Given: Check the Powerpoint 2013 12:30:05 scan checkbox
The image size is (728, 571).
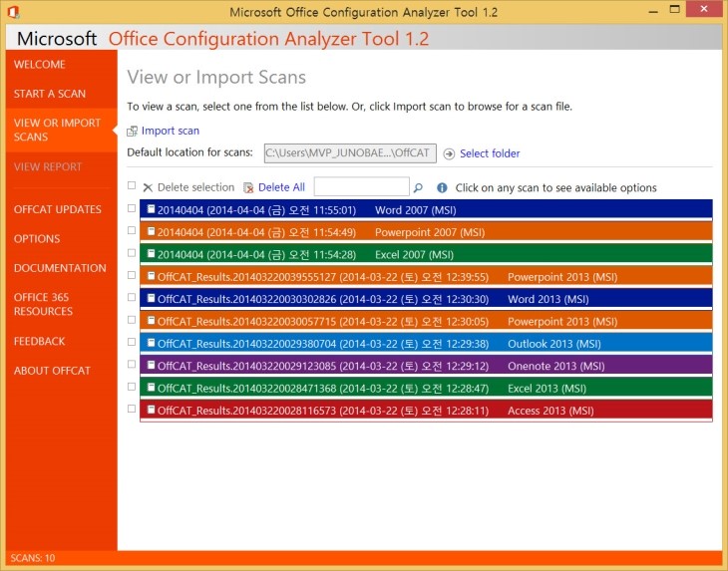Looking at the screenshot, I should pyautogui.click(x=132, y=320).
